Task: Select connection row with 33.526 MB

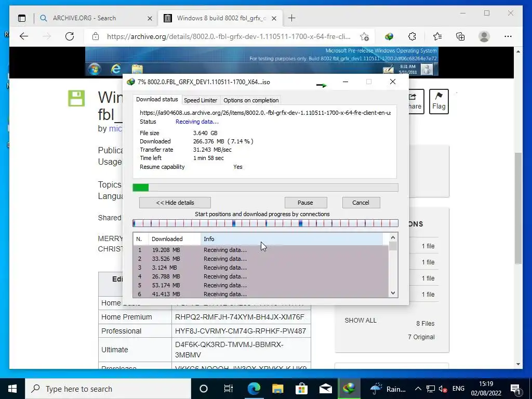Action: (x=261, y=259)
